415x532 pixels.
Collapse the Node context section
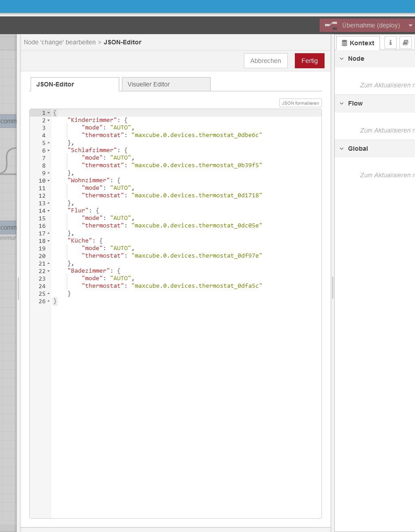click(342, 59)
